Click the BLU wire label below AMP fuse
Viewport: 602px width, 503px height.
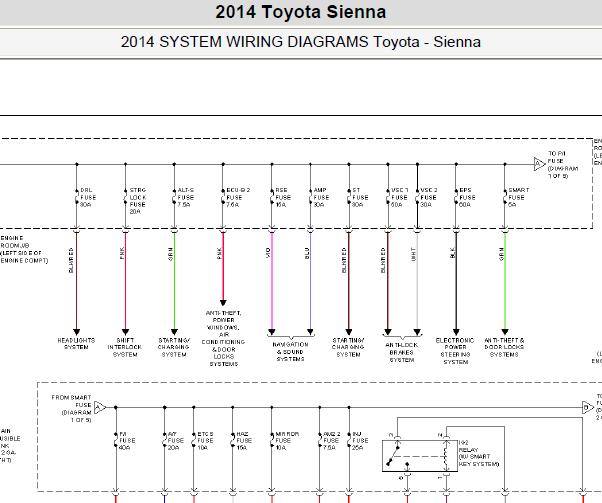pyautogui.click(x=307, y=253)
